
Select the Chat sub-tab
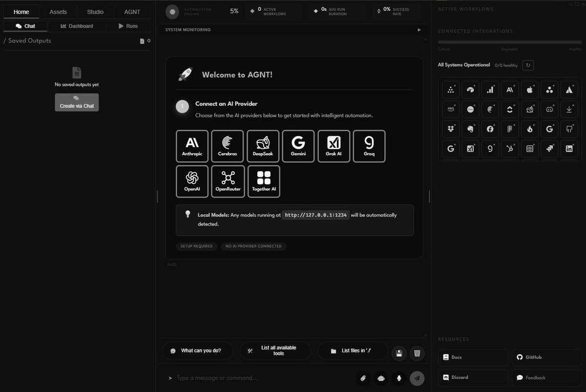25,26
